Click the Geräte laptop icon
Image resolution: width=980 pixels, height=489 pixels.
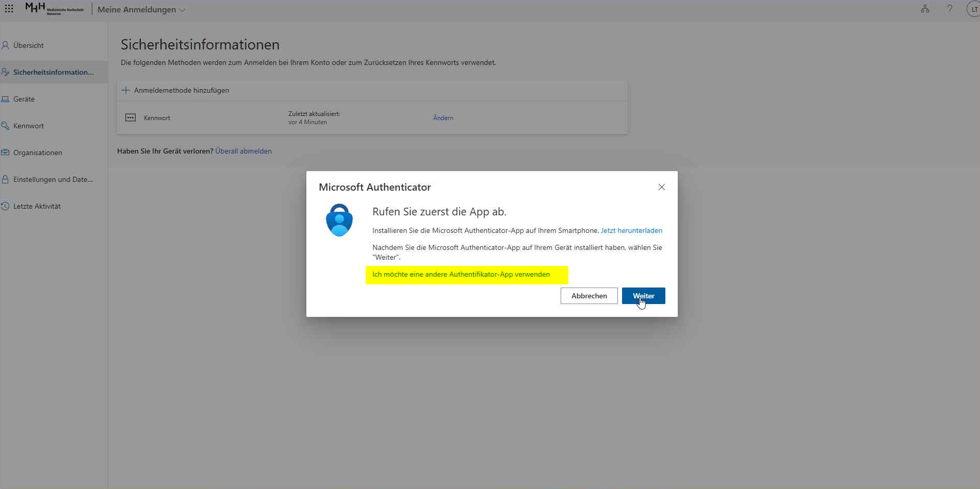coord(5,99)
